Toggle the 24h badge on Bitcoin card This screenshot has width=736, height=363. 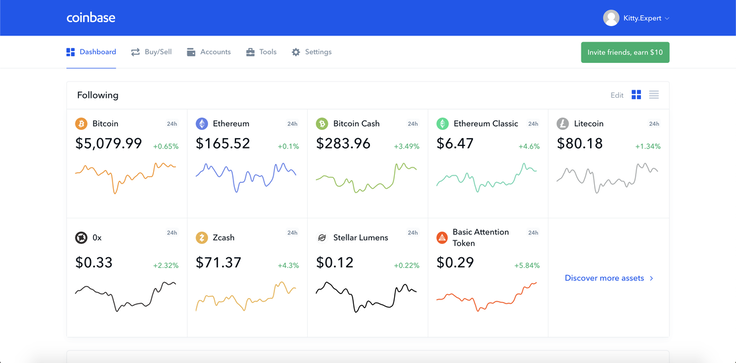pos(172,124)
